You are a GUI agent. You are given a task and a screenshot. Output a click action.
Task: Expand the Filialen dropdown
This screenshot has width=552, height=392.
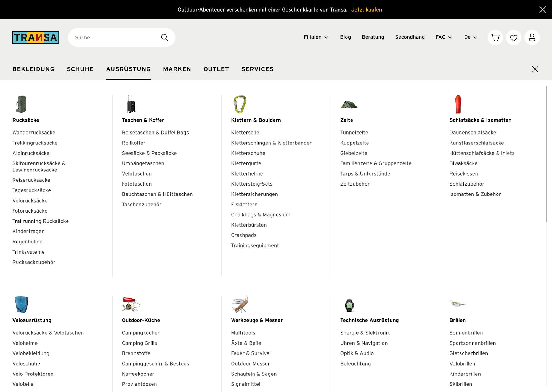pyautogui.click(x=316, y=37)
